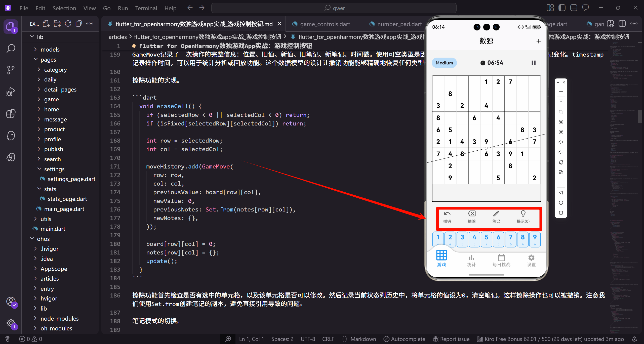Create a new folder in Explorer
Image resolution: width=644 pixels, height=344 pixels.
[x=57, y=24]
